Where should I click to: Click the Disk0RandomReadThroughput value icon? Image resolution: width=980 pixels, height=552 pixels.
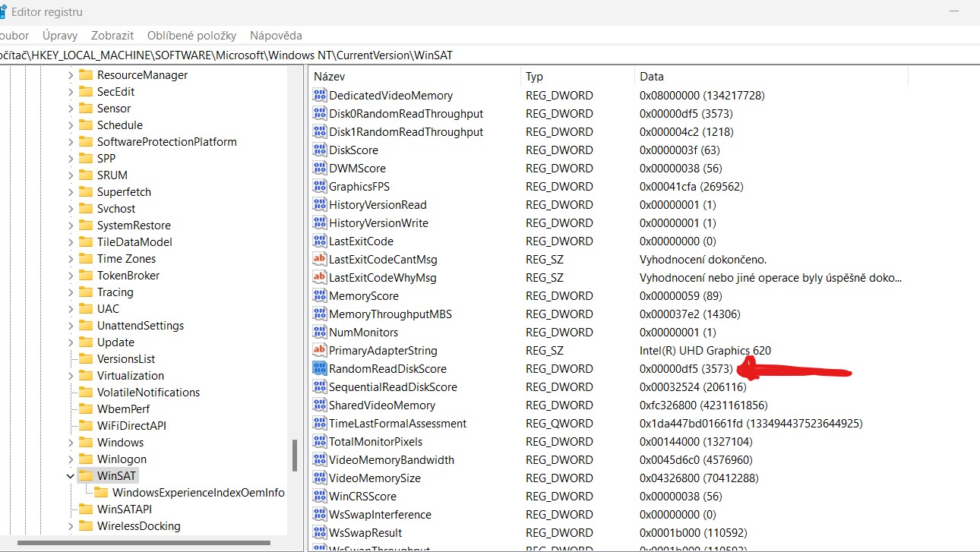pyautogui.click(x=319, y=113)
